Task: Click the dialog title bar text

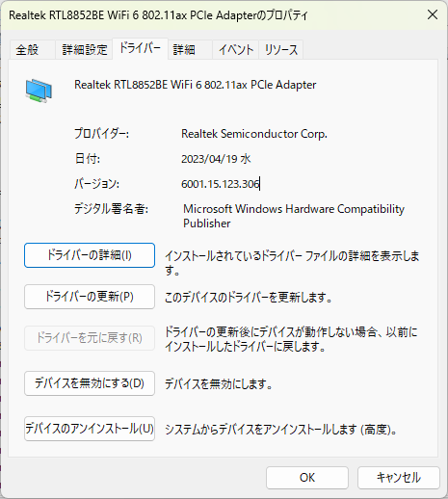Action: click(158, 15)
